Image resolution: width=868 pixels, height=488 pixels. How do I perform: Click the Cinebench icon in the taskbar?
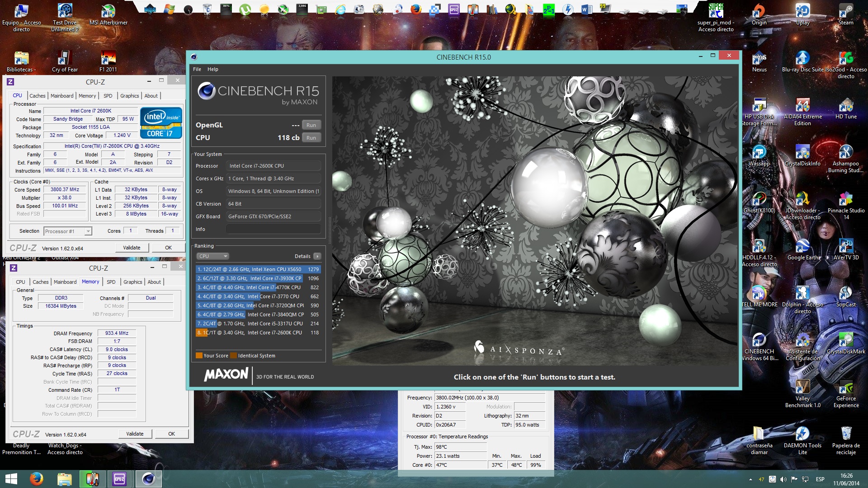(x=148, y=479)
